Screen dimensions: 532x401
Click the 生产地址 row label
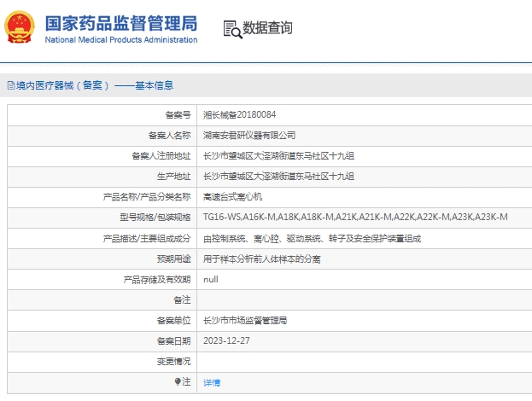pyautogui.click(x=173, y=177)
